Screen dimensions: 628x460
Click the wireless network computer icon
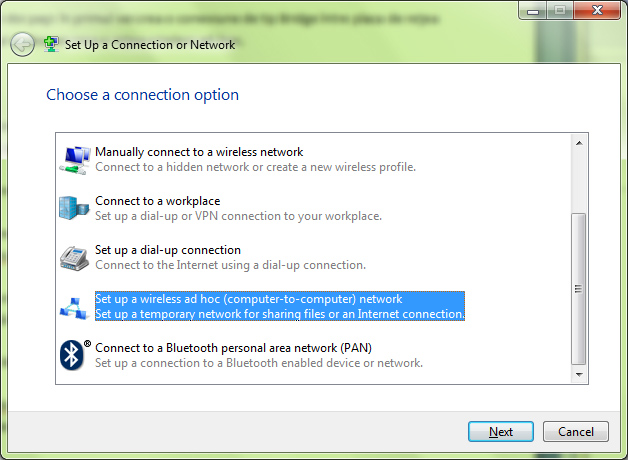point(75,160)
